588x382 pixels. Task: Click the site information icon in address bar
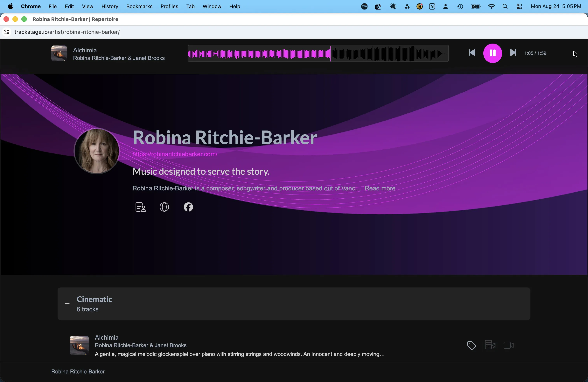click(7, 32)
